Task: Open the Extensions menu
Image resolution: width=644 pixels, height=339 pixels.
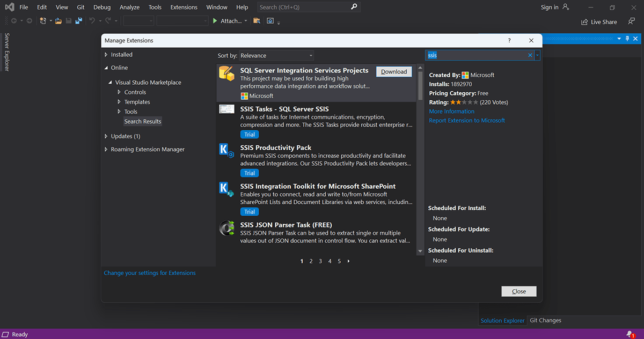Action: [184, 8]
